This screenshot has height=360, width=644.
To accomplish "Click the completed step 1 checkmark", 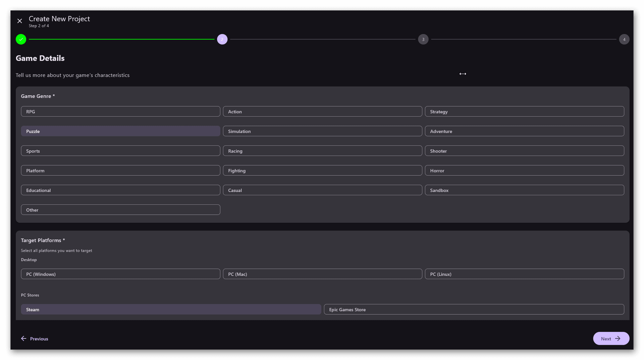I will pos(21,39).
